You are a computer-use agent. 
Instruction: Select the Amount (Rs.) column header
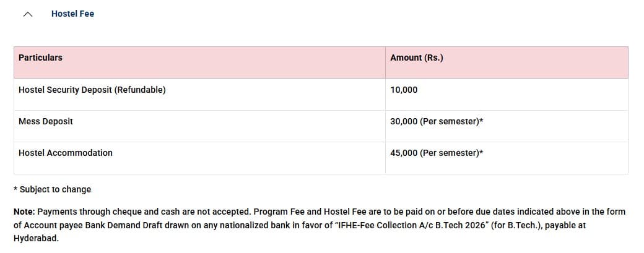[416, 58]
